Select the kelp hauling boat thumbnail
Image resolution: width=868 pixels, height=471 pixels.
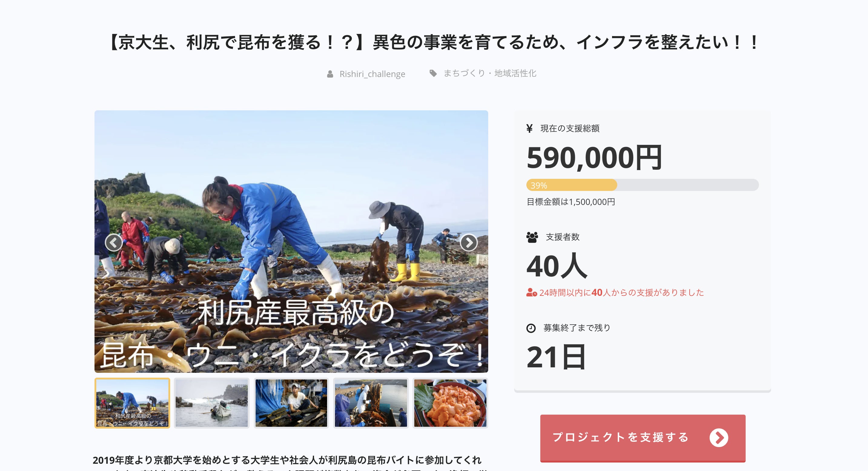pyautogui.click(x=371, y=403)
